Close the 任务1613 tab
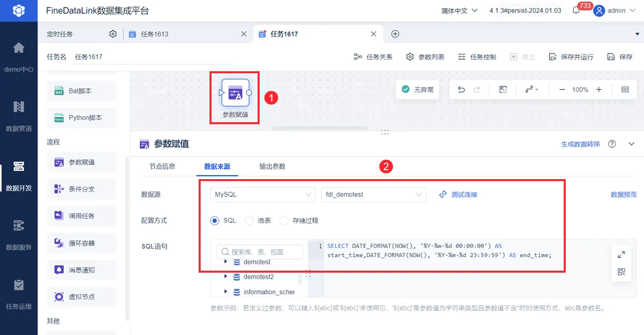This screenshot has height=335, width=644. (244, 34)
